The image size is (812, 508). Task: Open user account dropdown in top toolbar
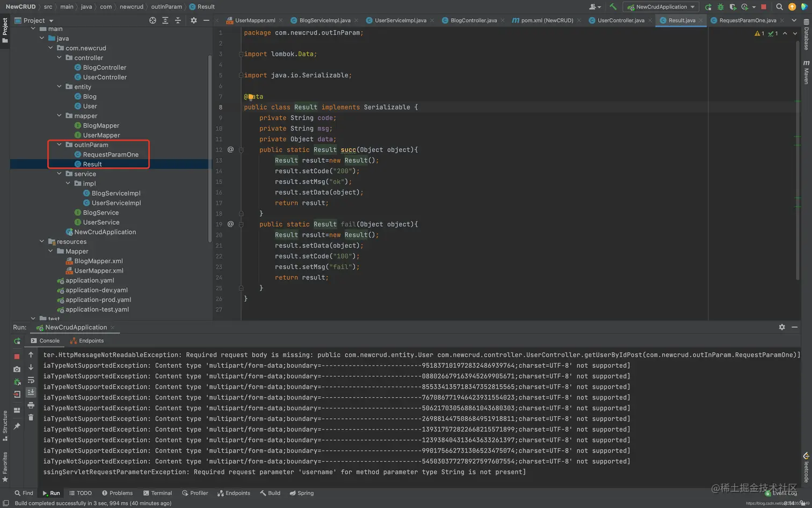(595, 7)
